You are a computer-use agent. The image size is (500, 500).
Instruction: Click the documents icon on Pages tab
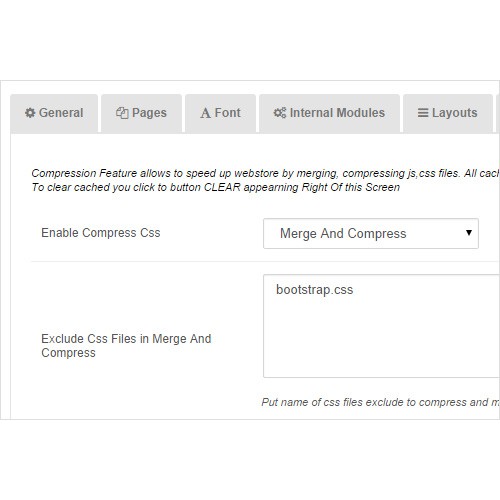click(x=122, y=113)
